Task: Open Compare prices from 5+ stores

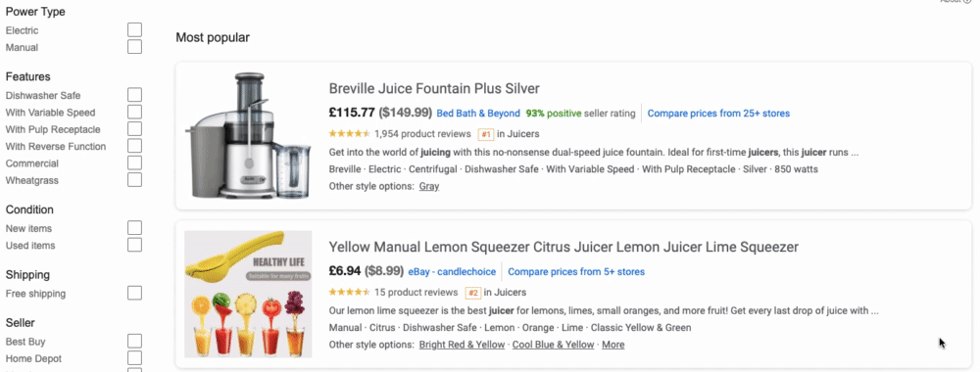Action: pos(575,272)
